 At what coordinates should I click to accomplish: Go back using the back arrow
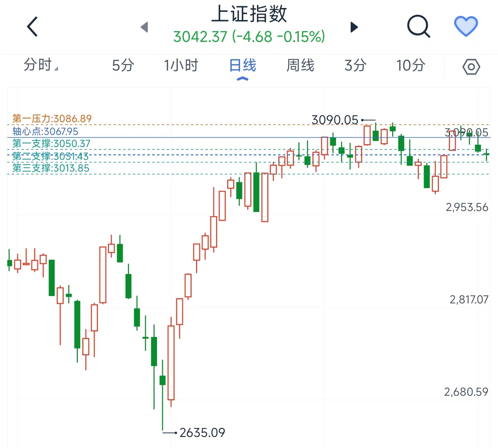pos(32,26)
